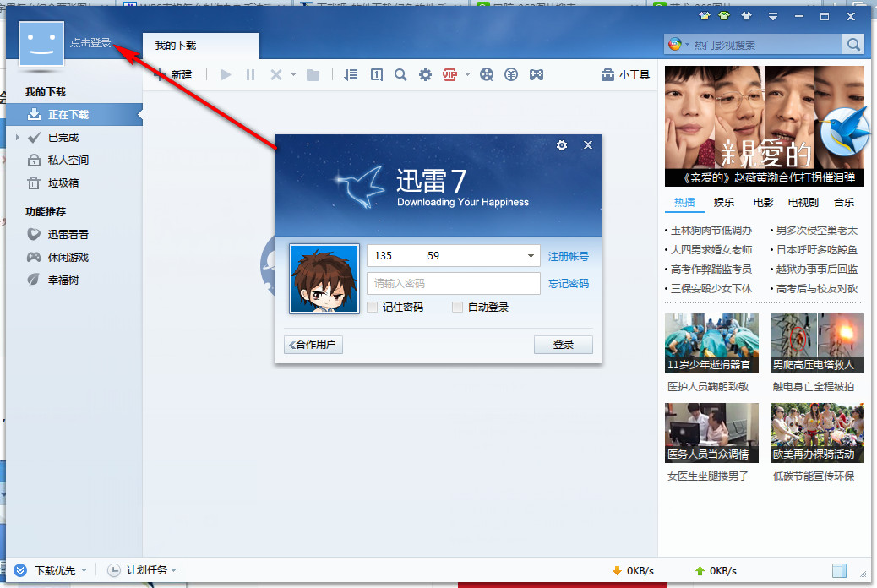
Task: Click the 登录 button
Action: [564, 345]
